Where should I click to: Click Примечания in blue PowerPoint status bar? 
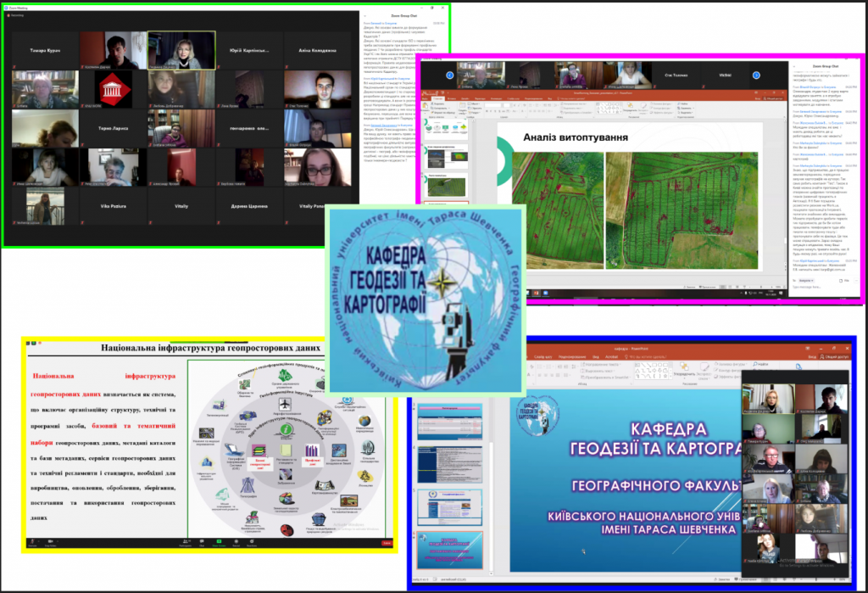point(746,579)
